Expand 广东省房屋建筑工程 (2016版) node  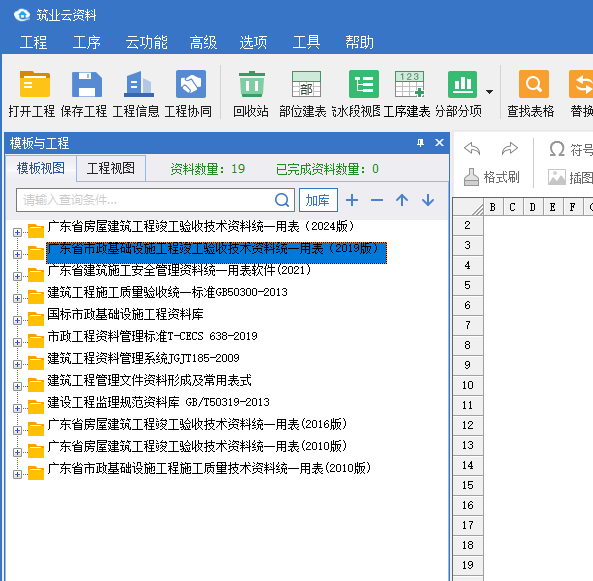17,430
